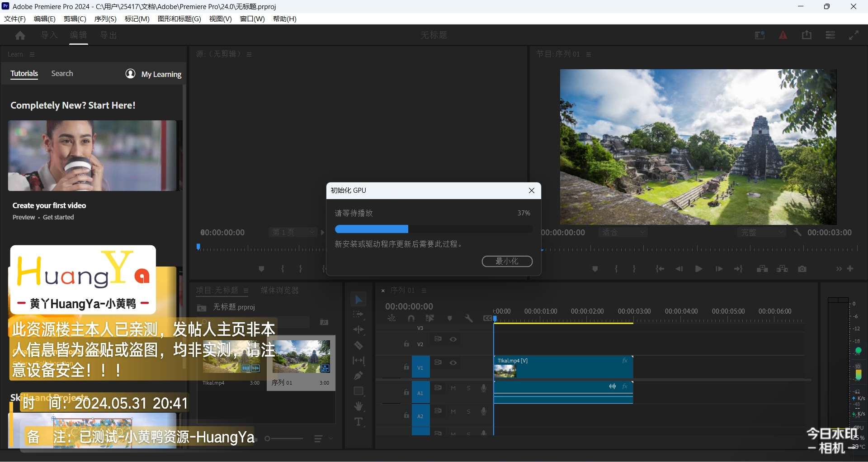Click the Export Frame camera icon
868x462 pixels.
[802, 269]
